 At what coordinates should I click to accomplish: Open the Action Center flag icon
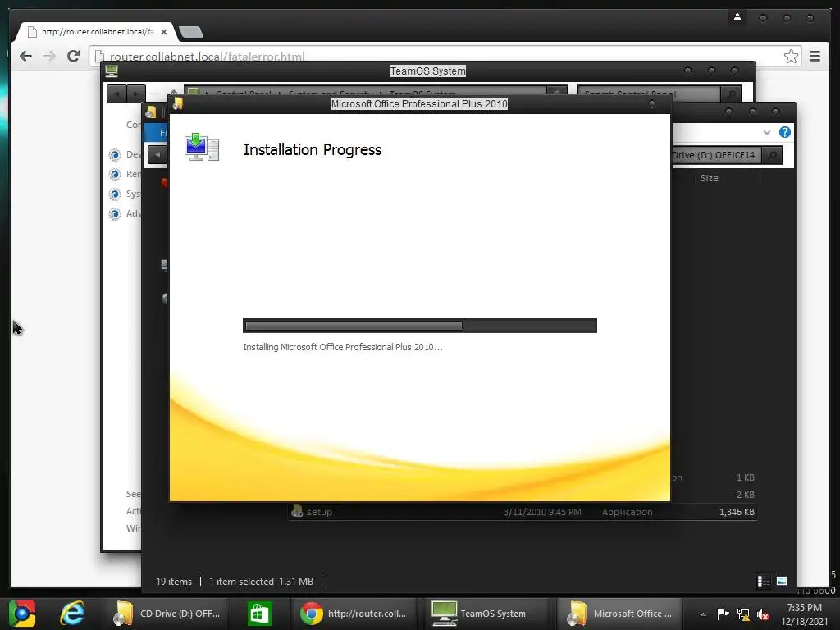click(x=723, y=614)
